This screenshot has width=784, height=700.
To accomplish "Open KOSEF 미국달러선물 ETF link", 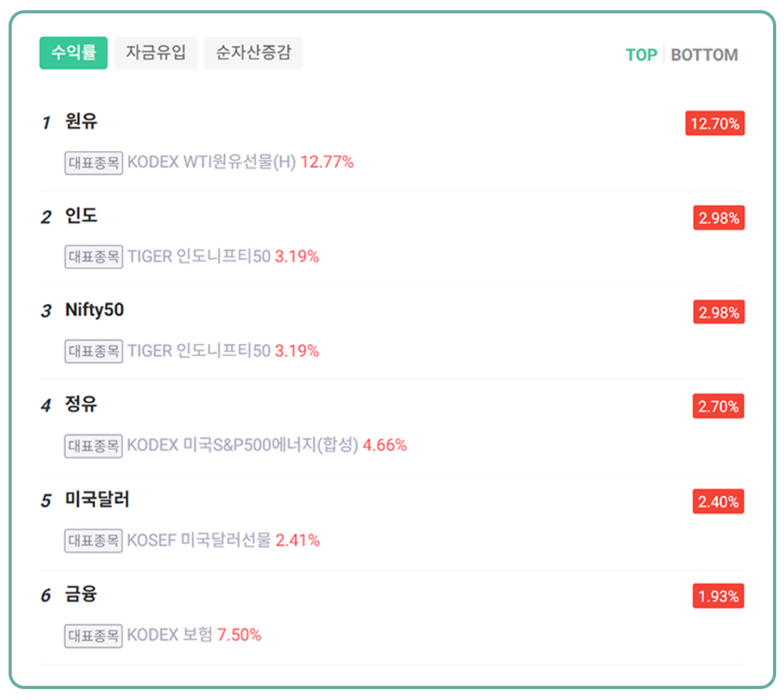I will [x=199, y=540].
